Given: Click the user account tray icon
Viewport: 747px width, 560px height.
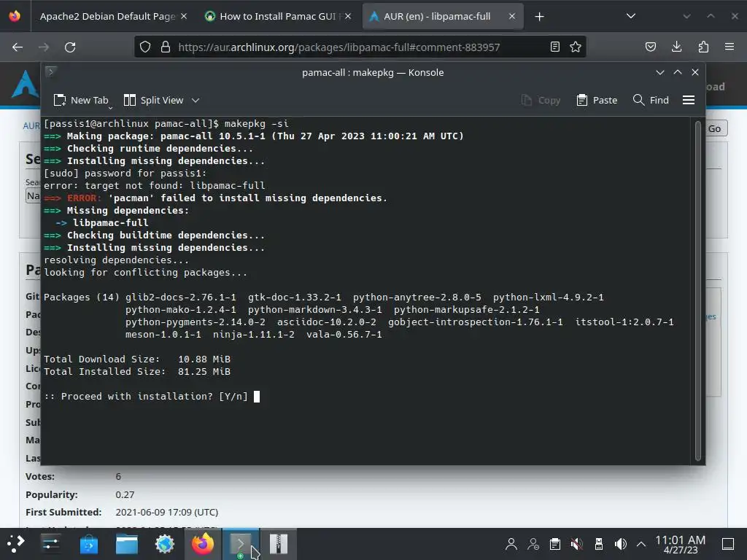Looking at the screenshot, I should click(511, 544).
